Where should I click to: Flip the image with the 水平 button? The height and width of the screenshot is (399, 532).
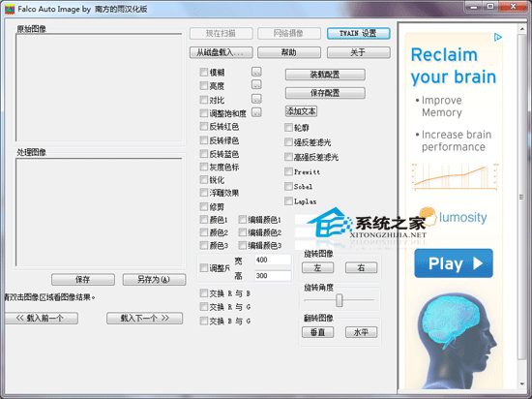click(361, 332)
